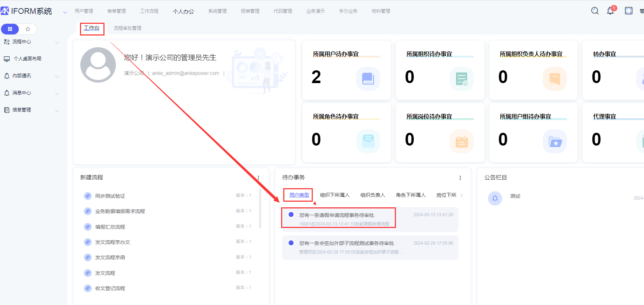The height and width of the screenshot is (305, 644).
Task: Click the 所属用户待办事宜 card
Action: (x=347, y=70)
